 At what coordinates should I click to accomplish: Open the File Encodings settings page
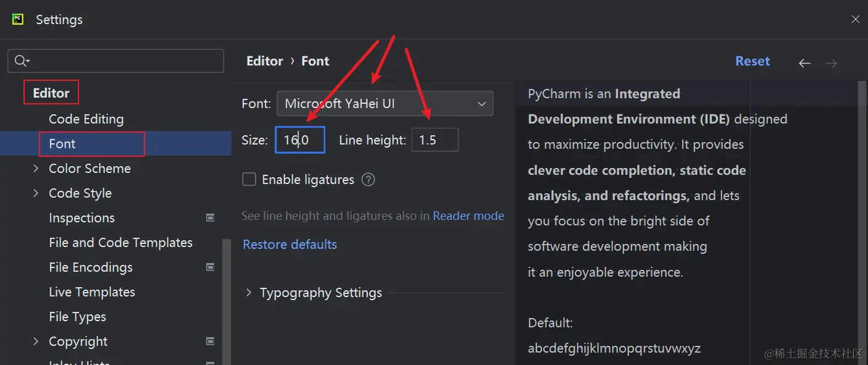pos(91,267)
